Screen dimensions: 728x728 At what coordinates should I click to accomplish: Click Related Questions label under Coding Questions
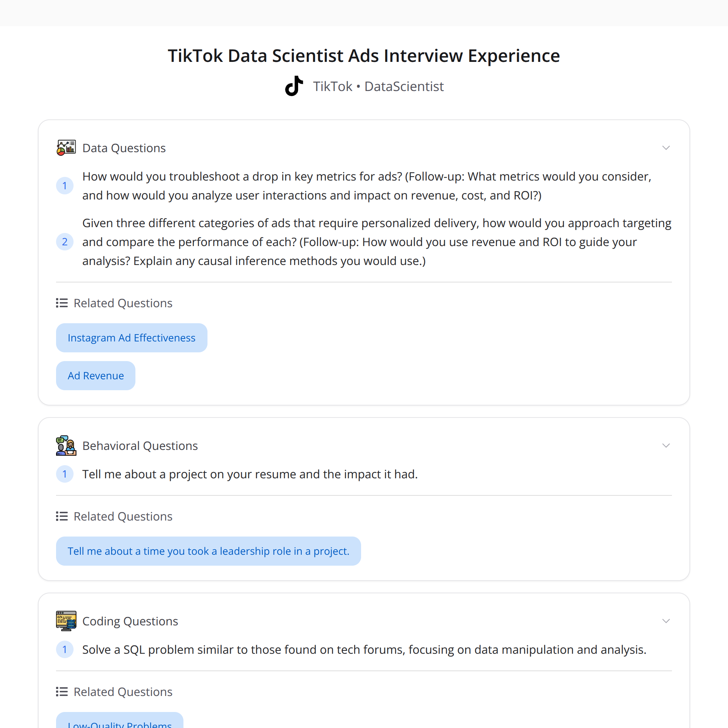coord(123,692)
